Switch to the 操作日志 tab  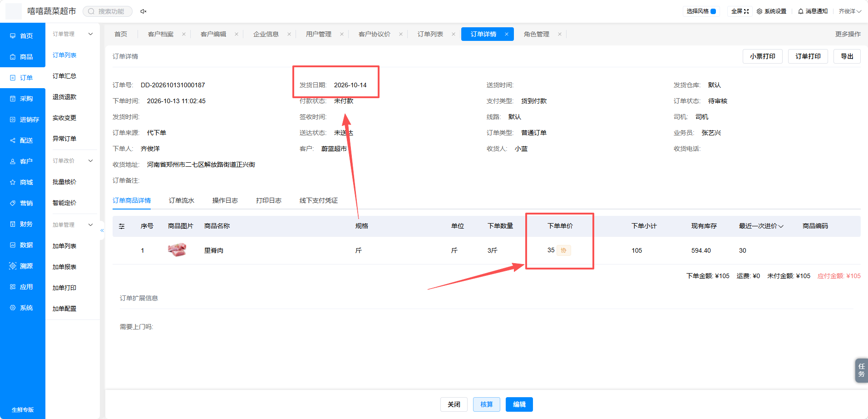tap(225, 200)
